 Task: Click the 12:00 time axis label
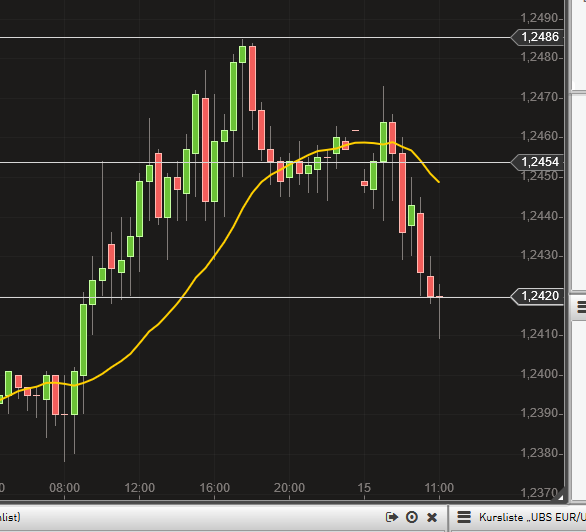click(x=139, y=488)
